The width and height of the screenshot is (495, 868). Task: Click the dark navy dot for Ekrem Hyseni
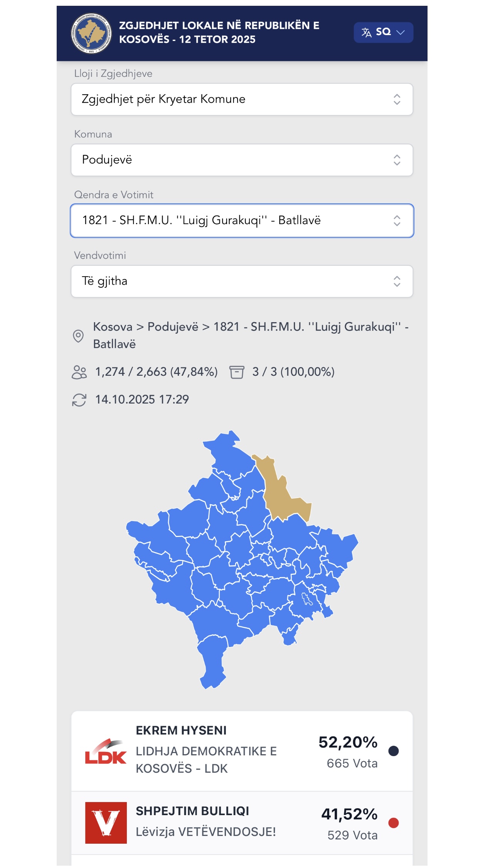[x=393, y=751]
